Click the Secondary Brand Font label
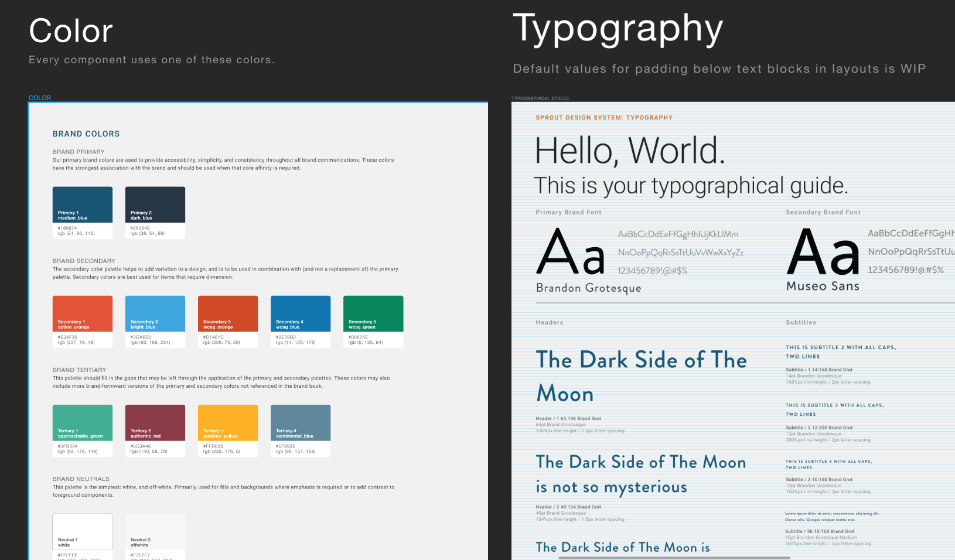 (x=823, y=212)
